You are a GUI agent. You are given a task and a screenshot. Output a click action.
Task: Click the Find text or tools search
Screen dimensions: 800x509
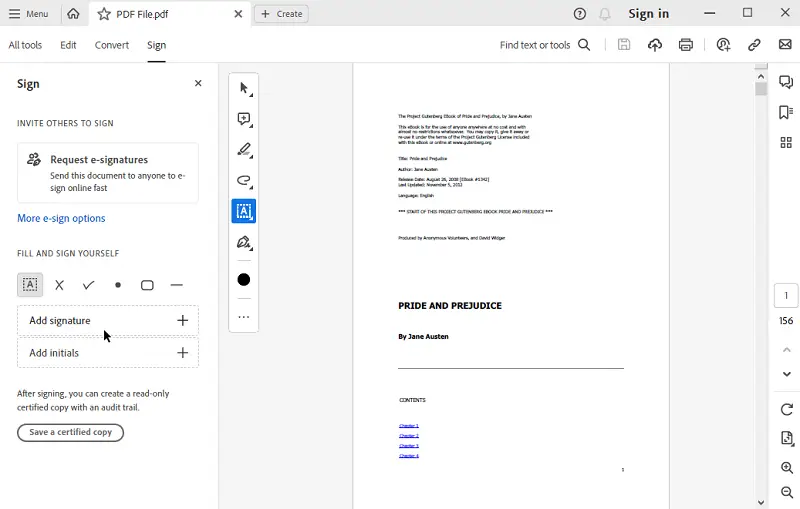[x=544, y=45]
